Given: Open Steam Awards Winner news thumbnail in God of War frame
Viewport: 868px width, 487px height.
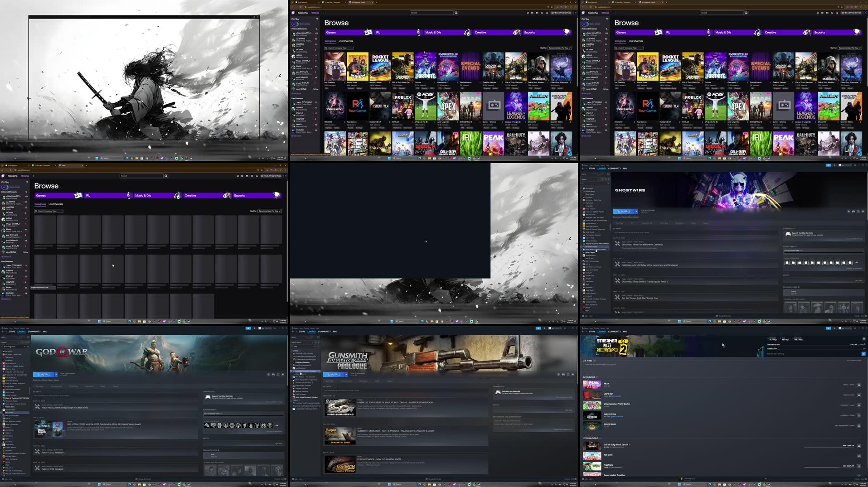Looking at the screenshot, I should tap(49, 429).
